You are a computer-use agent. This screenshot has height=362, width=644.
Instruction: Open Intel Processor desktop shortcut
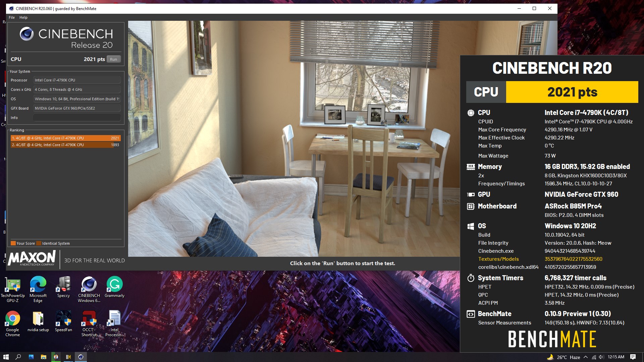click(x=114, y=323)
